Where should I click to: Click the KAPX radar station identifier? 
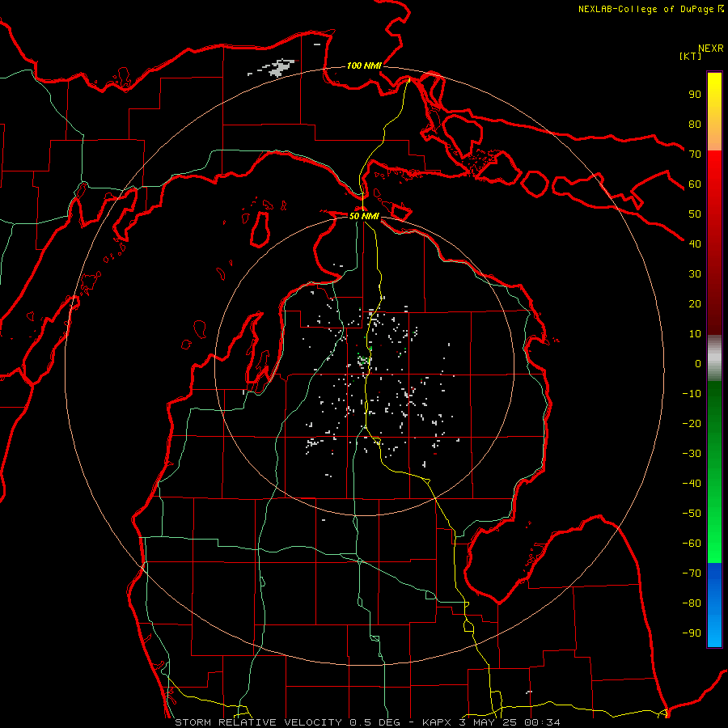(x=437, y=722)
